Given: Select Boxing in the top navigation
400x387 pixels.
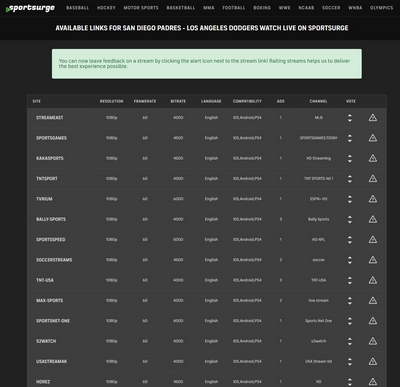Looking at the screenshot, I should 262,8.
